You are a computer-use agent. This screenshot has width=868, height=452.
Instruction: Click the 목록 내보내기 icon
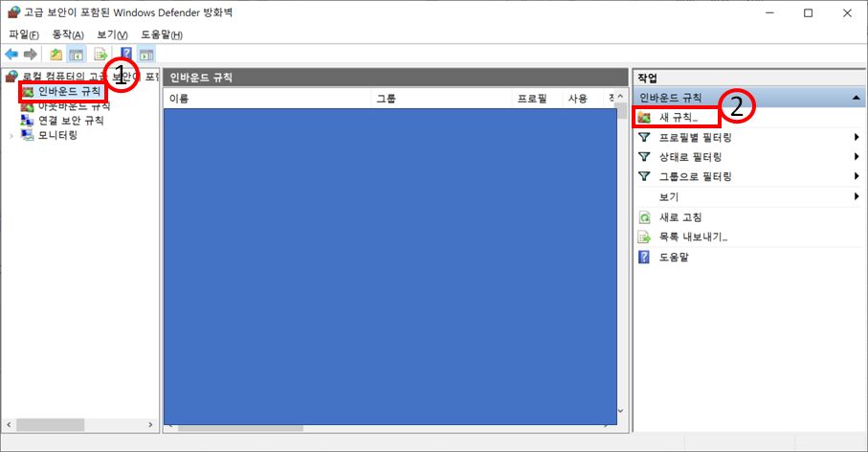coord(644,237)
